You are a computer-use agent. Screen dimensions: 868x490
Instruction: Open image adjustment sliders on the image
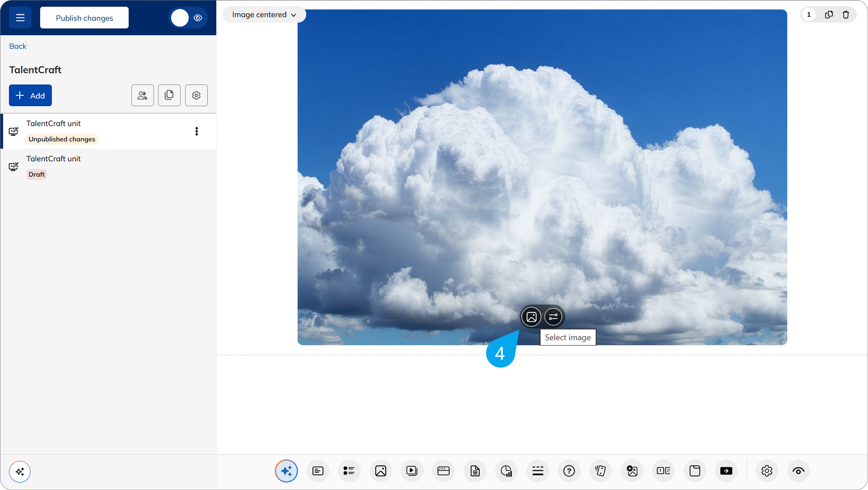553,317
